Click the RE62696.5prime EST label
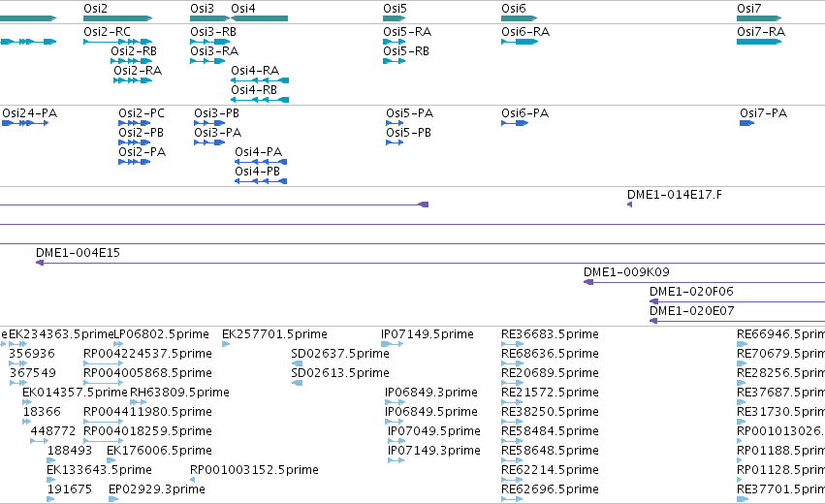Screen dimensions: 825x504 (550, 489)
